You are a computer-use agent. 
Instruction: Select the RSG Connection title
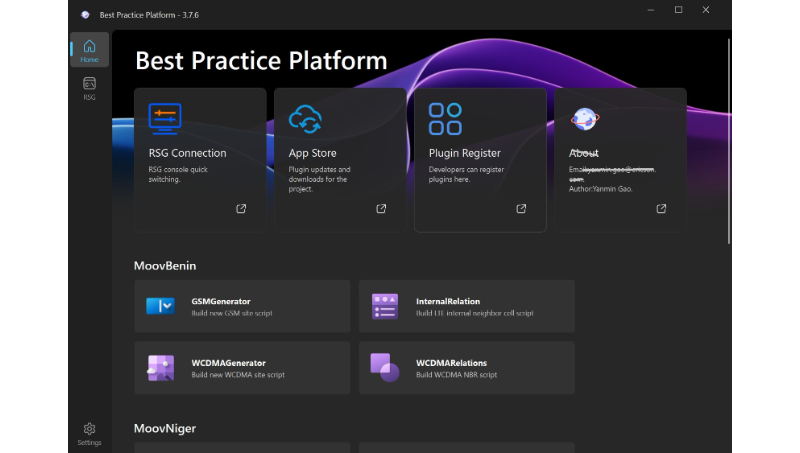tap(187, 153)
